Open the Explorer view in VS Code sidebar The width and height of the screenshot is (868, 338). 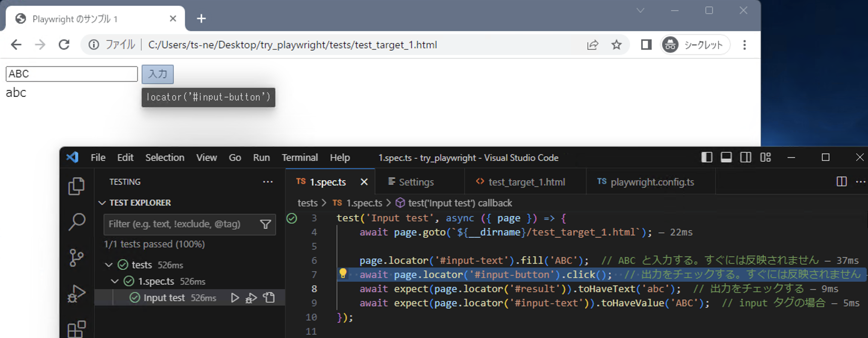[x=76, y=186]
